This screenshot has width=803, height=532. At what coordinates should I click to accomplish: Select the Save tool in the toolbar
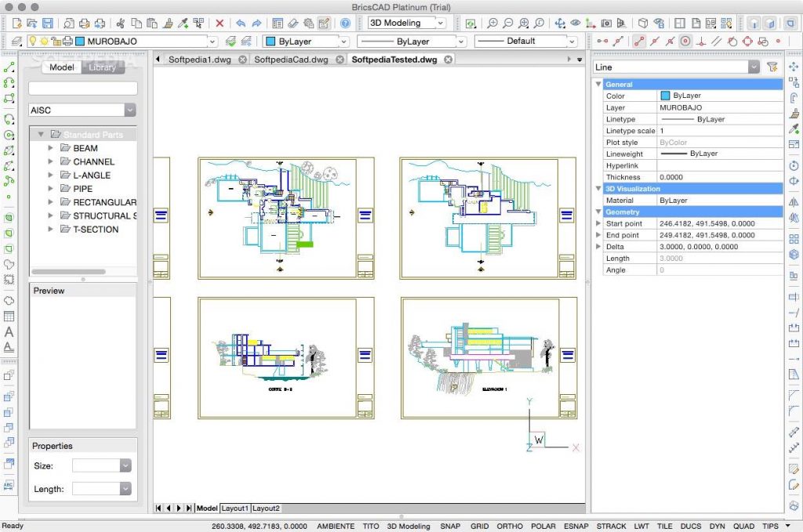47,23
